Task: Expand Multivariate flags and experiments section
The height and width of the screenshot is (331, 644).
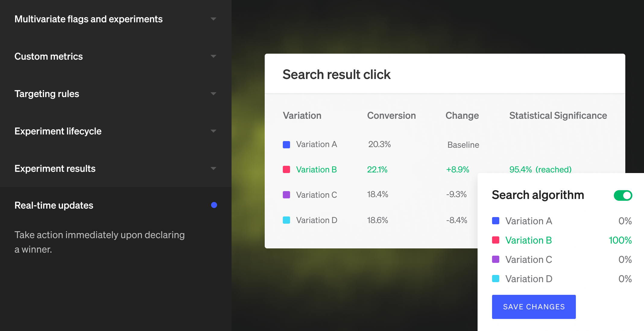Action: tap(213, 19)
